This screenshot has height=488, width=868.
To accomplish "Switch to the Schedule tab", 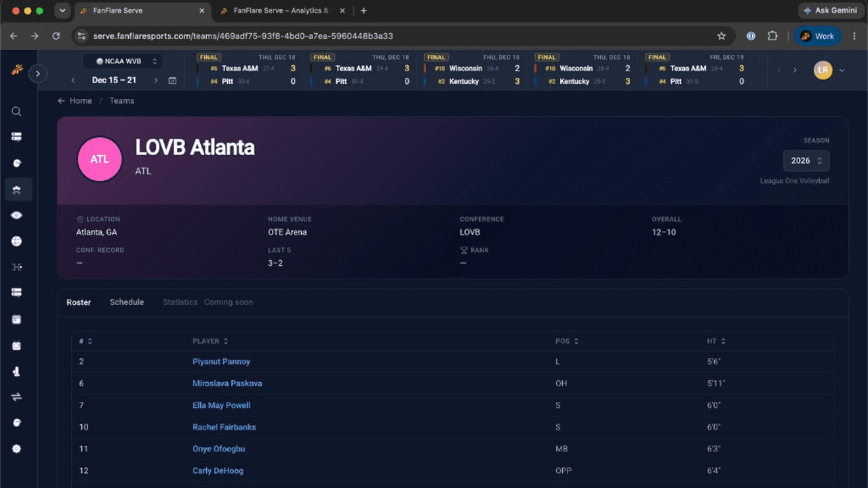I will (x=127, y=302).
